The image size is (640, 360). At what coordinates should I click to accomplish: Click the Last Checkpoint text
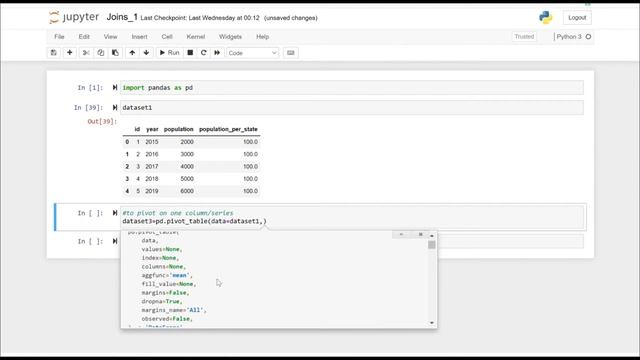[200, 18]
